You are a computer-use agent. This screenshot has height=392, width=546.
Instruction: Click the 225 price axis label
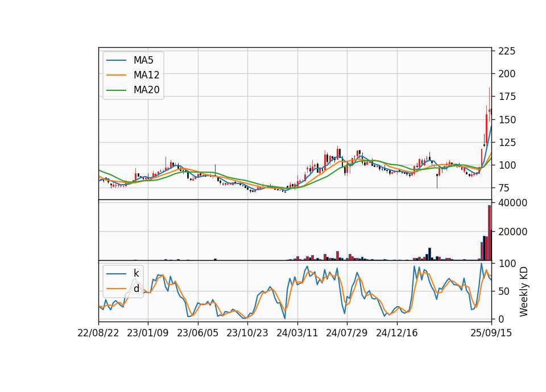[x=507, y=51]
